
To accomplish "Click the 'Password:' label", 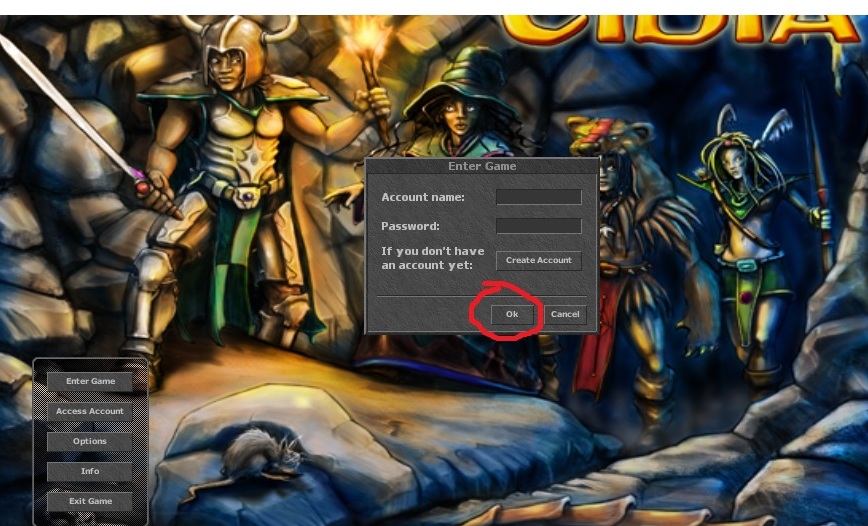I will tap(410, 226).
